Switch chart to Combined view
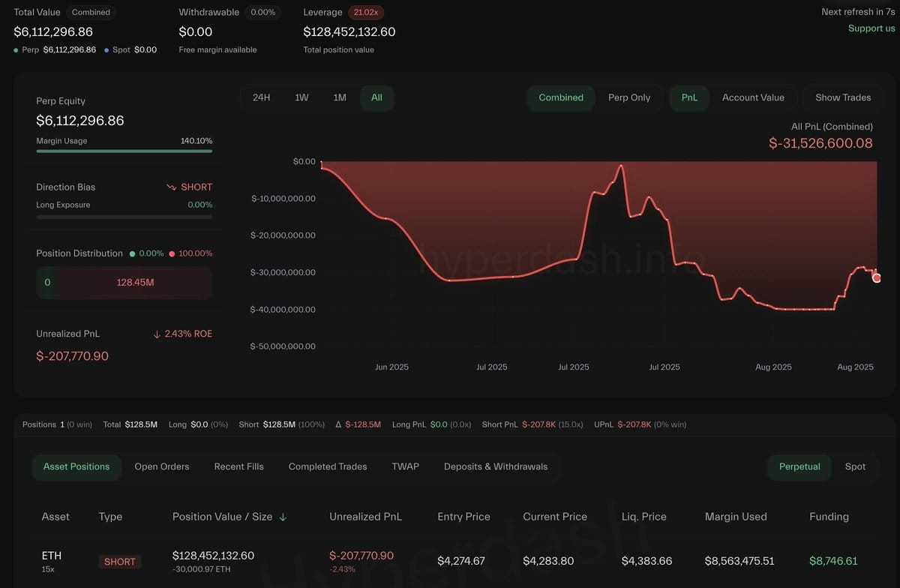 tap(561, 97)
